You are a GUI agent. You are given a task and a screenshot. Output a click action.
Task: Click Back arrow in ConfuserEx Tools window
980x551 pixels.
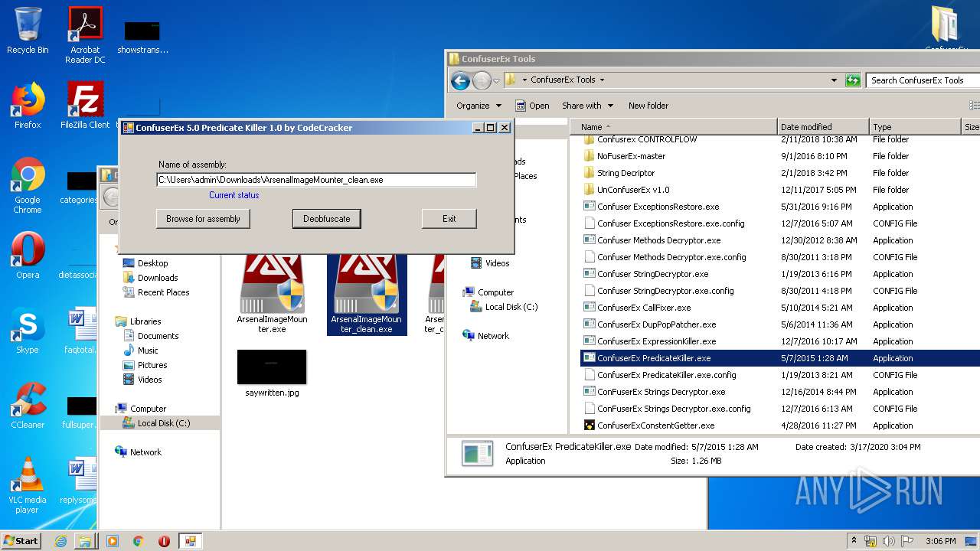pos(460,80)
